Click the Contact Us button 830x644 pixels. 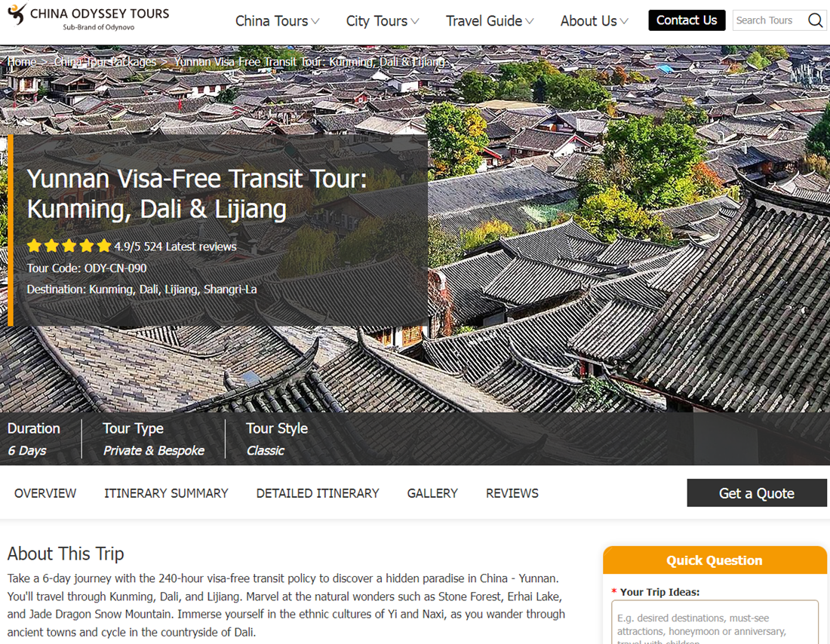pyautogui.click(x=687, y=20)
